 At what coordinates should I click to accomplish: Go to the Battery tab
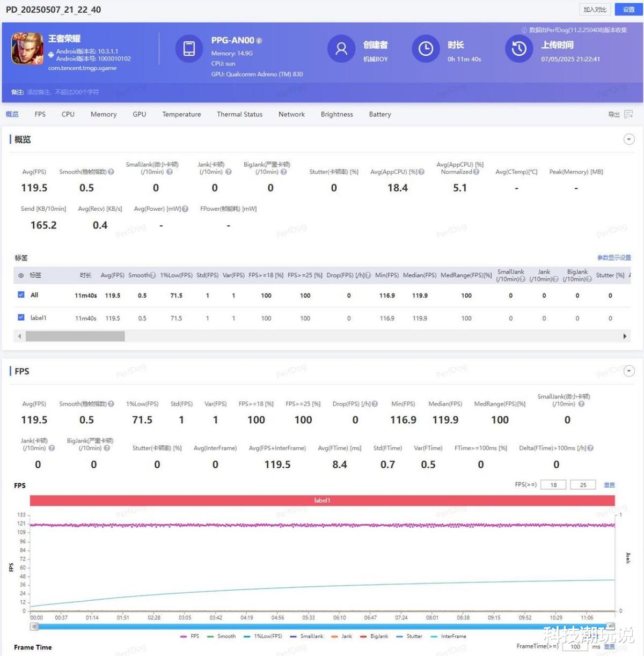380,114
